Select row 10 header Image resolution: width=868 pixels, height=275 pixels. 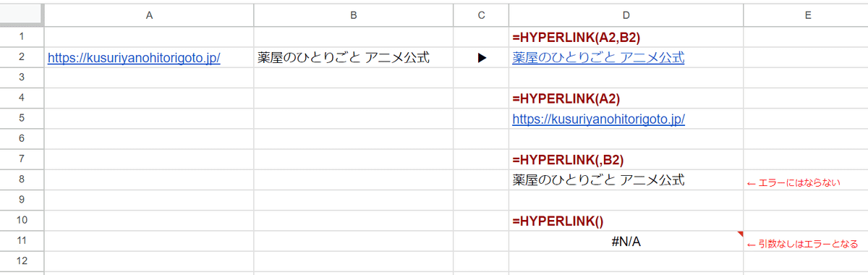click(22, 221)
